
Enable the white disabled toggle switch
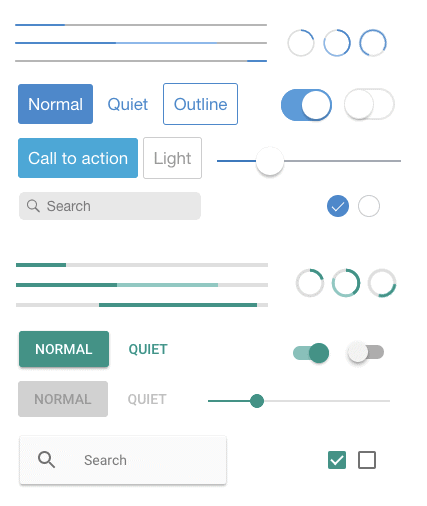coord(369,104)
